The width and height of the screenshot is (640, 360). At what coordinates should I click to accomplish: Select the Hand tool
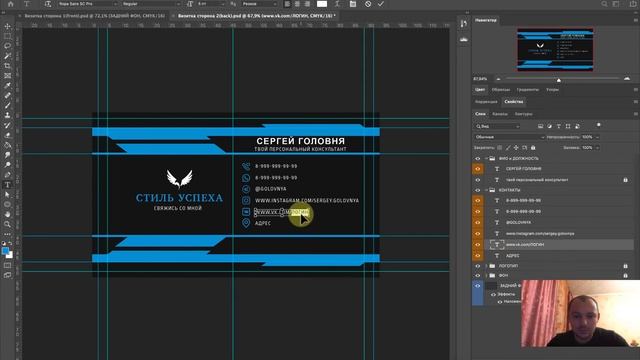point(7,214)
